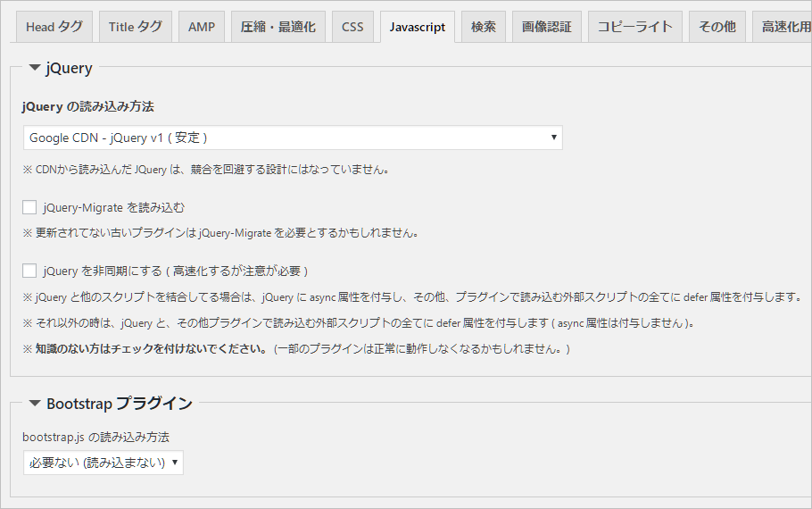Click the CDNから読み込んだ JQuery note

coord(206,170)
